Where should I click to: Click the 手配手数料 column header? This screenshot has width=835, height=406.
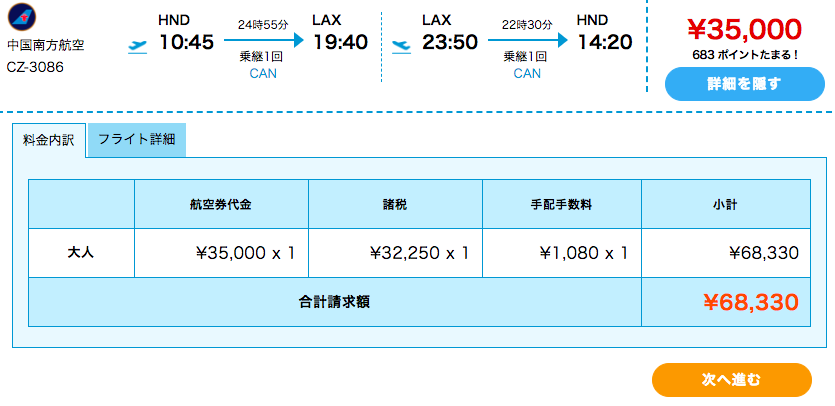[562, 205]
